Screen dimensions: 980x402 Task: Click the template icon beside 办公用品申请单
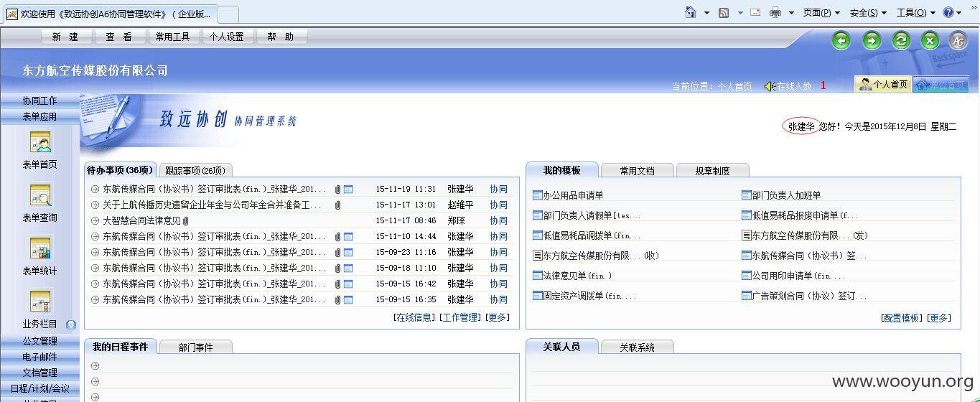[538, 195]
